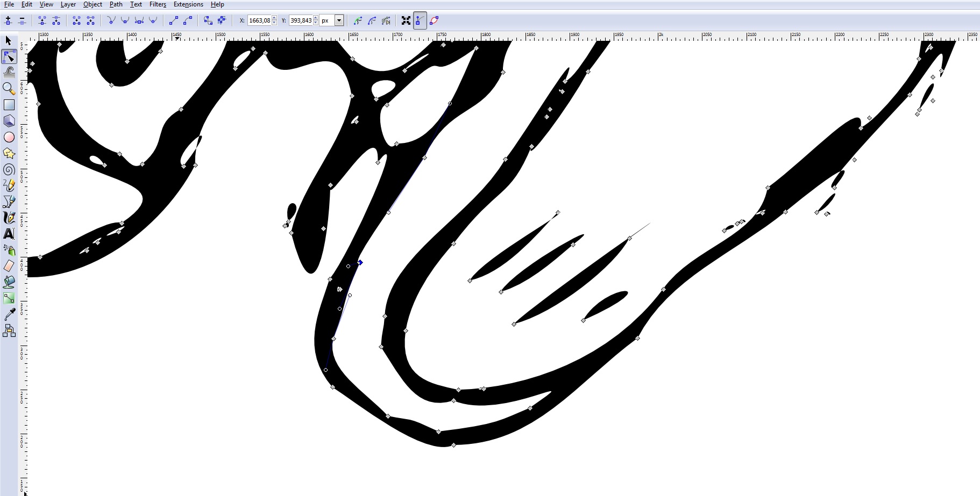The width and height of the screenshot is (980, 496).
Task: Insert new nodes into selected segments
Action: 8,20
